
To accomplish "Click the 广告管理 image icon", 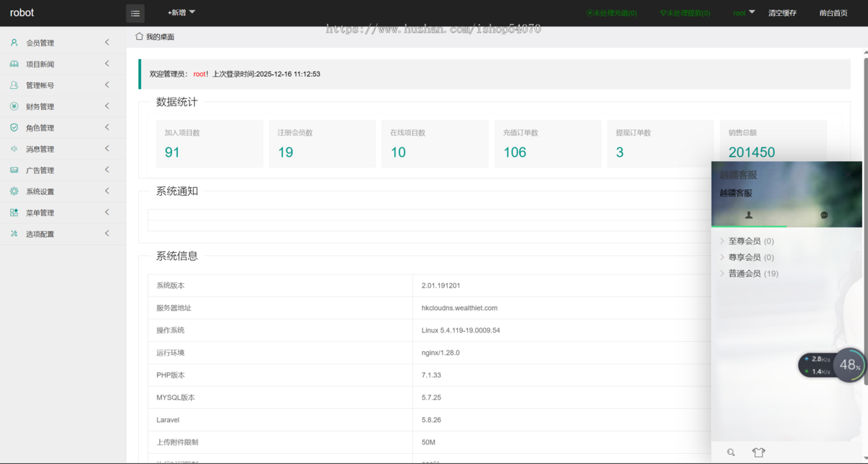I will [14, 170].
